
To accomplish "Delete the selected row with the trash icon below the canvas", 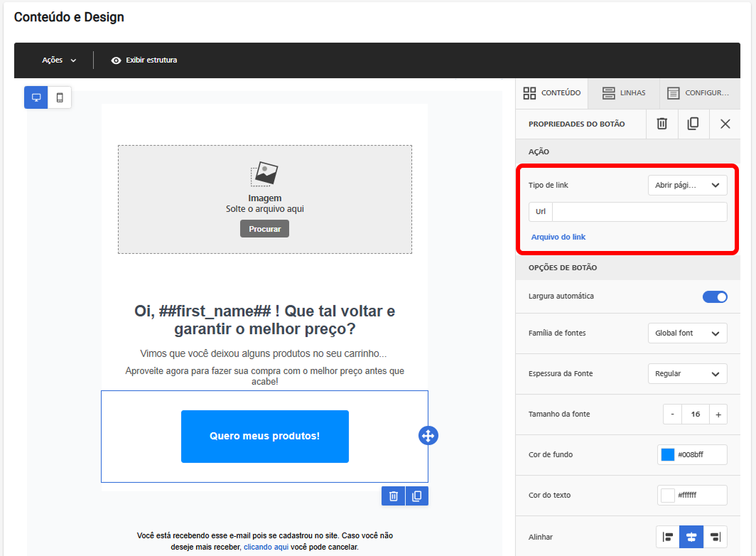I will tap(394, 496).
